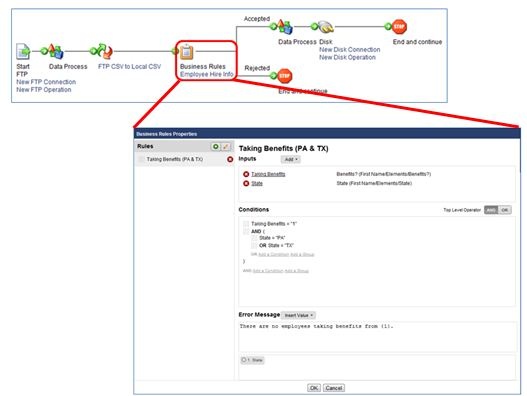
Task: Delete the Taking Benefits (PA & TX) rule
Action: [230, 159]
